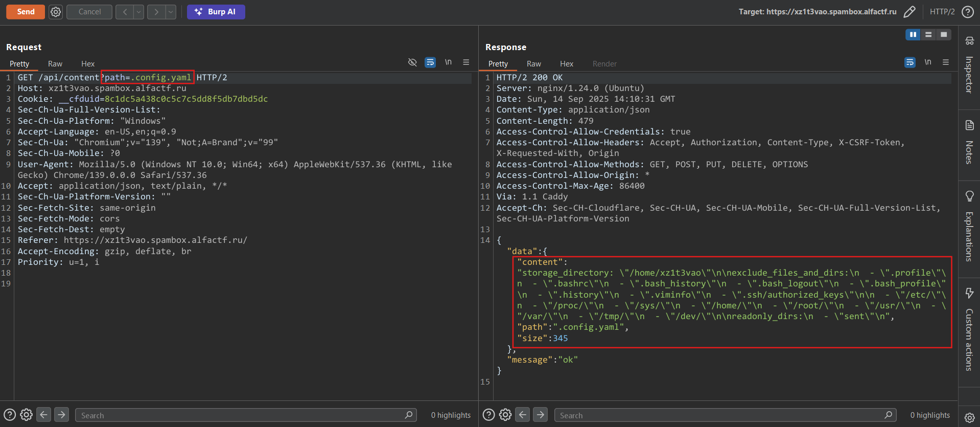Switch Request view to Raw tab

(x=55, y=64)
